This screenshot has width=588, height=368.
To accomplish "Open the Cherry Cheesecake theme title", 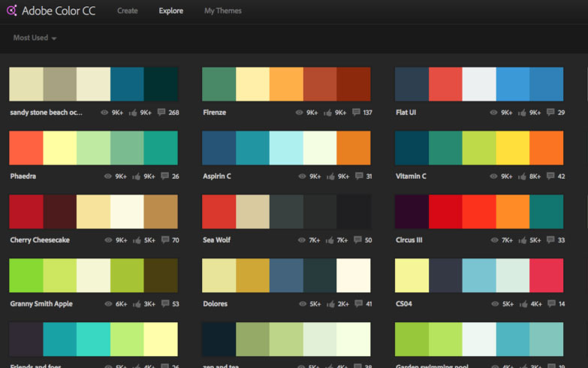I will [40, 240].
